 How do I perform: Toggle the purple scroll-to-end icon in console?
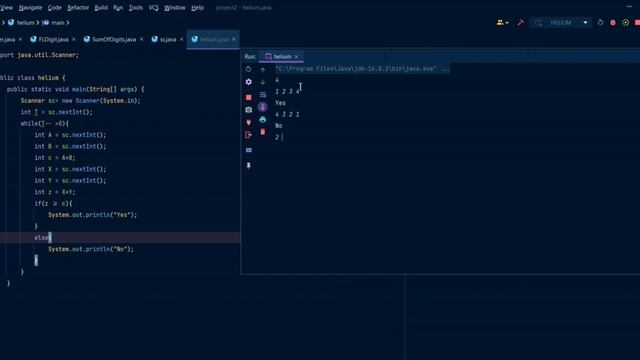[x=262, y=107]
